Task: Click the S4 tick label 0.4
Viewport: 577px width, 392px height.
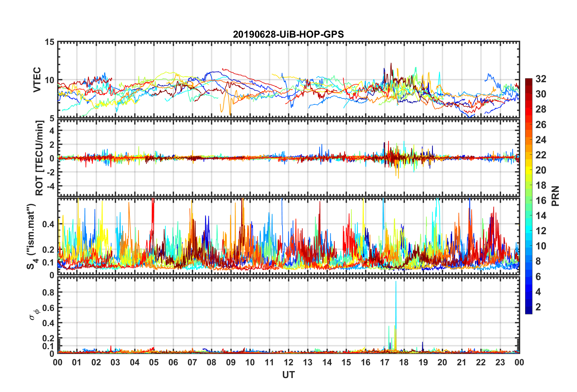Action: (49, 224)
